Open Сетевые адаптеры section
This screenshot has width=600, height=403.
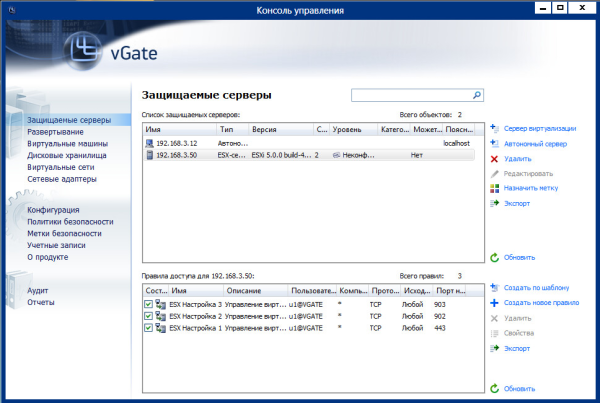pyautogui.click(x=62, y=179)
